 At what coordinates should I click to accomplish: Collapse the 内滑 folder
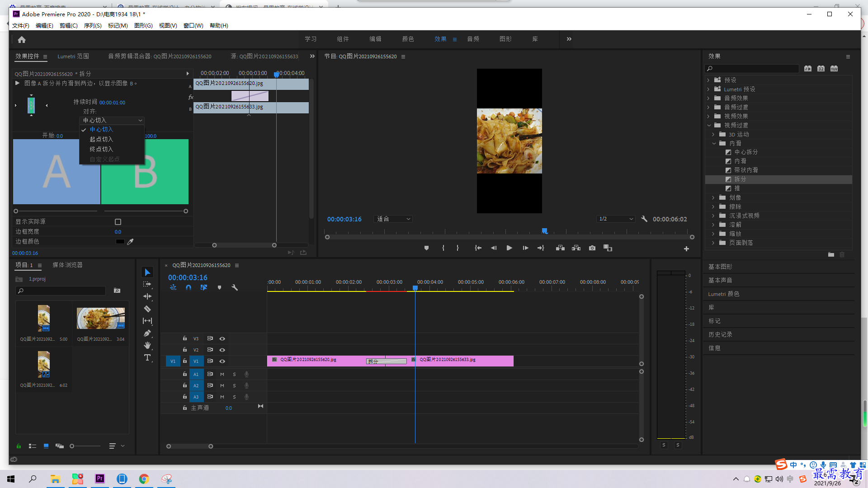[713, 143]
